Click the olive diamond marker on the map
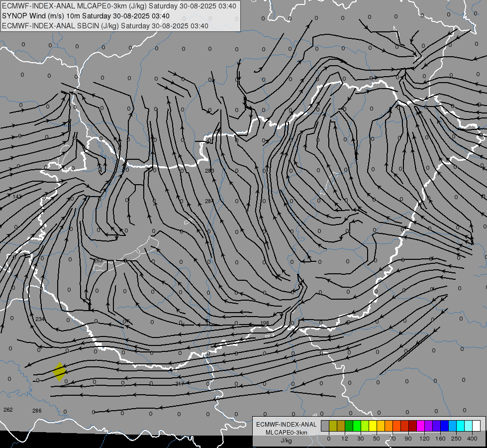The height and width of the screenshot is (448, 487). click(59, 371)
